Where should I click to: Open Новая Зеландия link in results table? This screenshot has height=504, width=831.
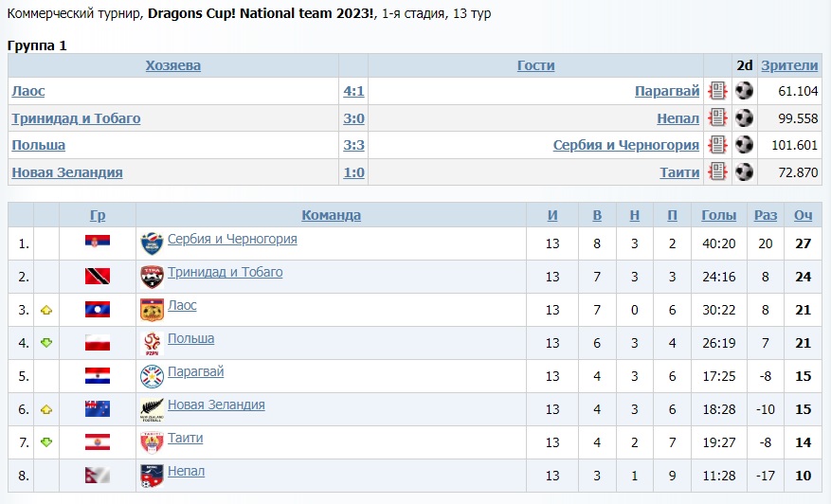(66, 172)
